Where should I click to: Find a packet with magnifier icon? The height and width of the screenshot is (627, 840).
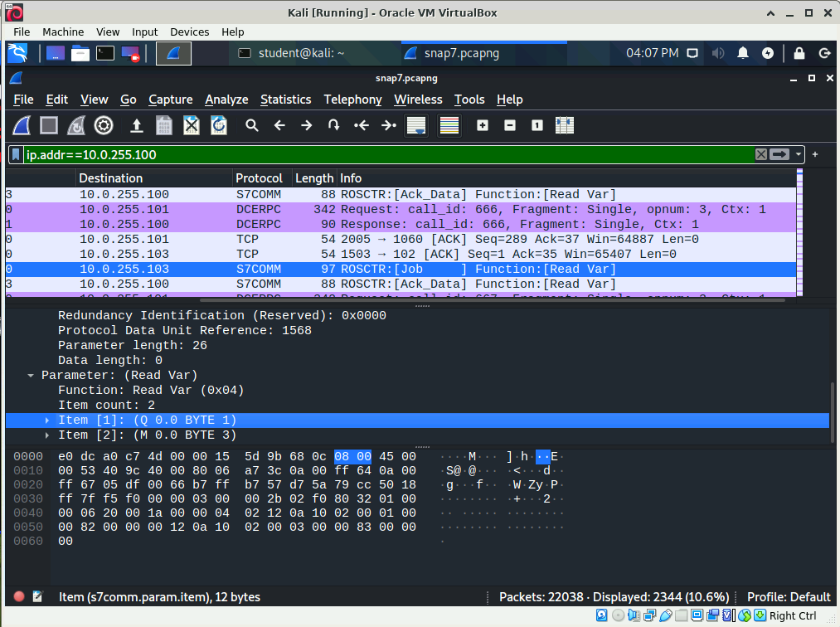coord(252,125)
